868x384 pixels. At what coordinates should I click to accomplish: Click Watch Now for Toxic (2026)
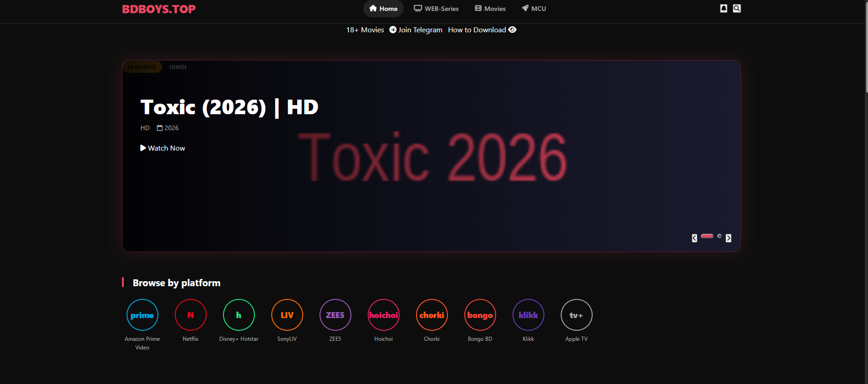tap(162, 148)
